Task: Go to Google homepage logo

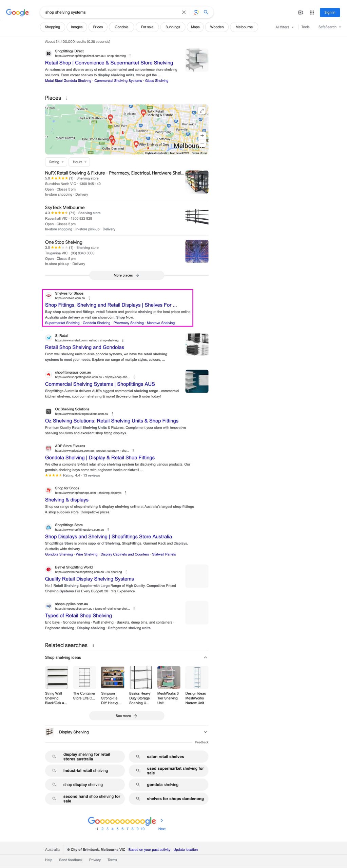Action: coord(17,13)
